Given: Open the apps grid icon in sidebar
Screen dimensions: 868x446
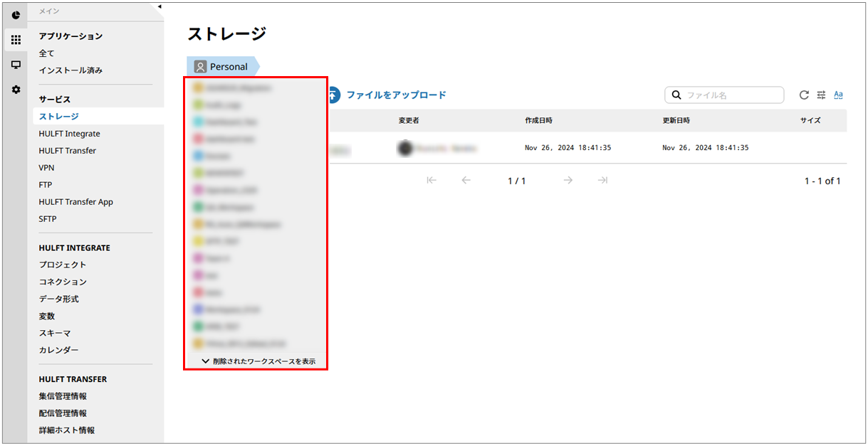Looking at the screenshot, I should [x=16, y=40].
